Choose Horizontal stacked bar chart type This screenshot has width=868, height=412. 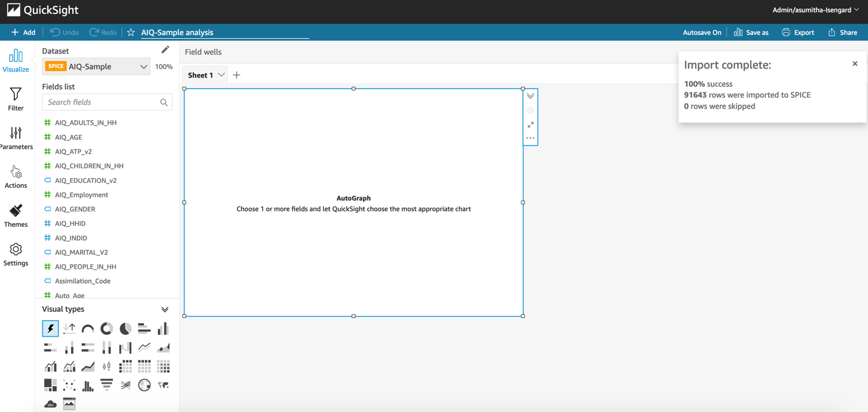(50, 348)
